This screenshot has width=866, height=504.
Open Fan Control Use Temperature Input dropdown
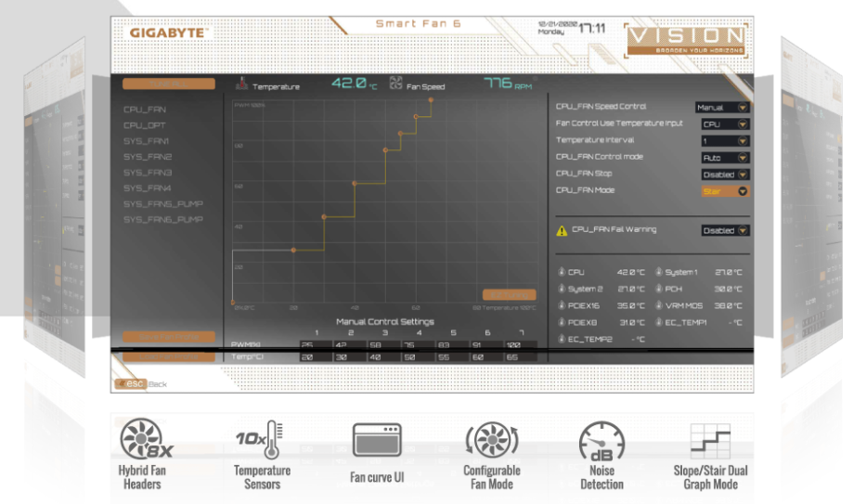[x=725, y=124]
